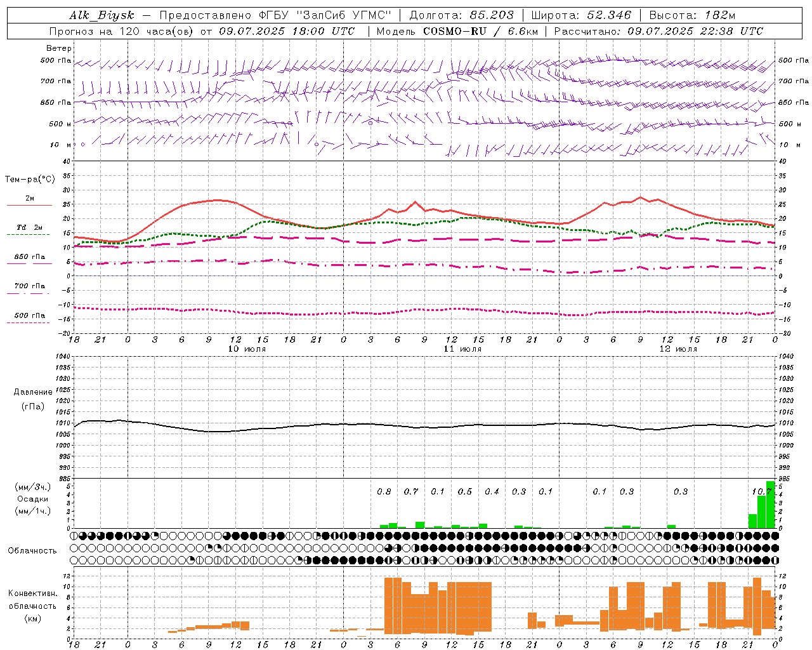Screen dimensions: 812x650
Task: Click the tallest green precipitation bar
Action: click(x=771, y=505)
